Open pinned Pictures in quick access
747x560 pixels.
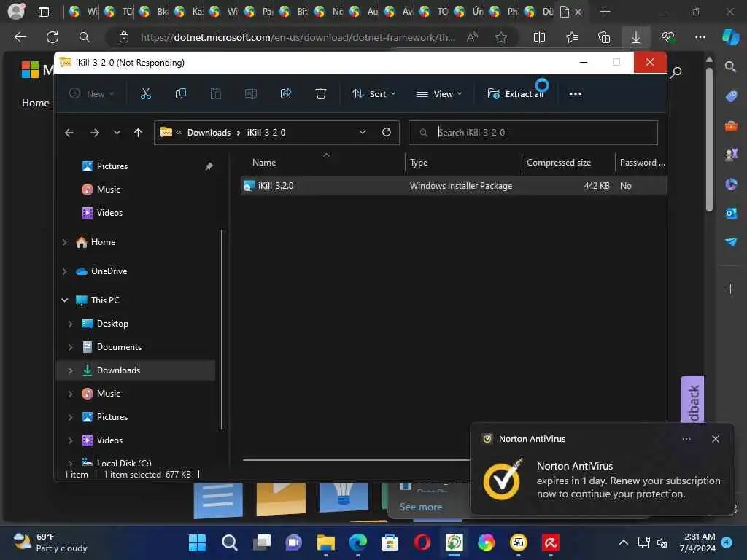click(x=112, y=166)
